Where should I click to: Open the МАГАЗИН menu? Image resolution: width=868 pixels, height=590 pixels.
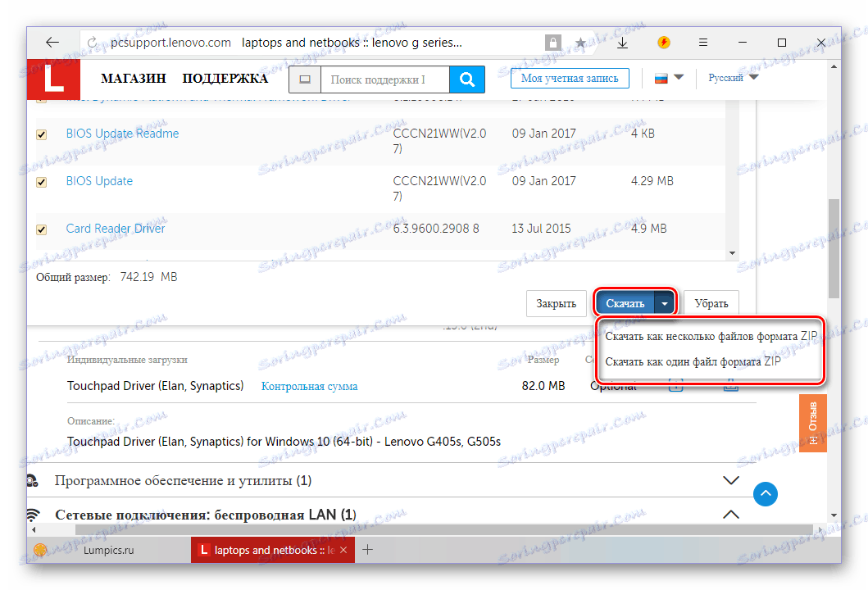pos(134,79)
